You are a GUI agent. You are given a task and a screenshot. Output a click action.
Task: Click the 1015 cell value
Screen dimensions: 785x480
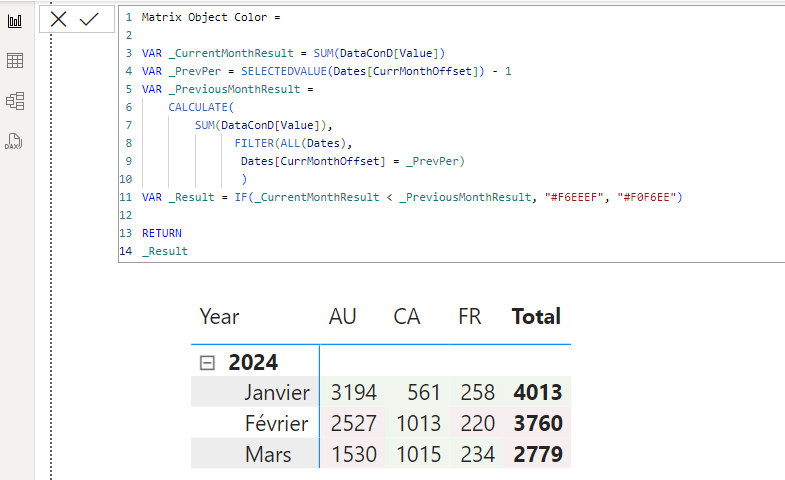point(419,454)
